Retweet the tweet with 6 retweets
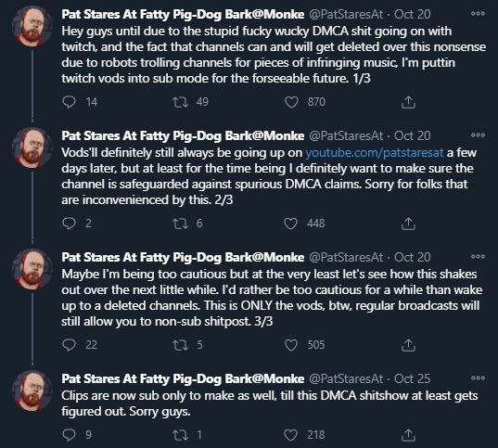This screenshot has height=448, width=498. [180, 224]
